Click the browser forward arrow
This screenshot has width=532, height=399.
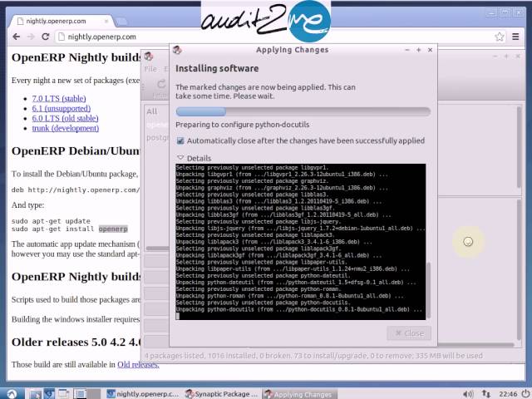(x=31, y=37)
